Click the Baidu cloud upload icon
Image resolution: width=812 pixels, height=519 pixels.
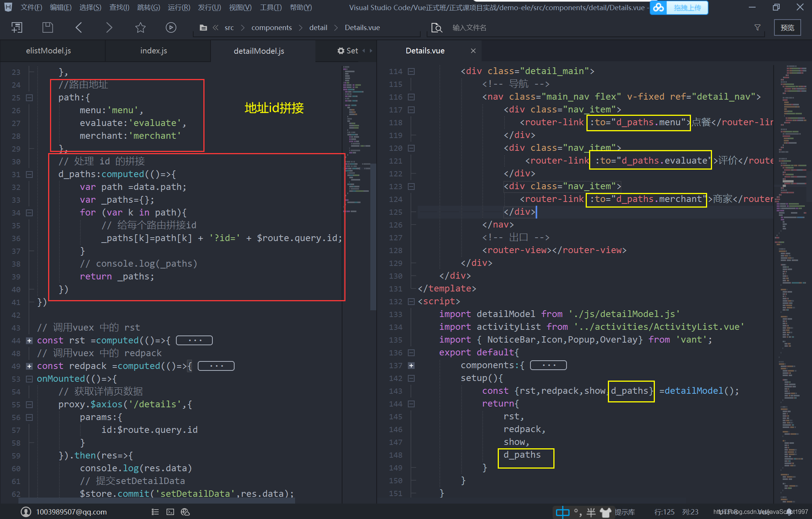coord(658,8)
